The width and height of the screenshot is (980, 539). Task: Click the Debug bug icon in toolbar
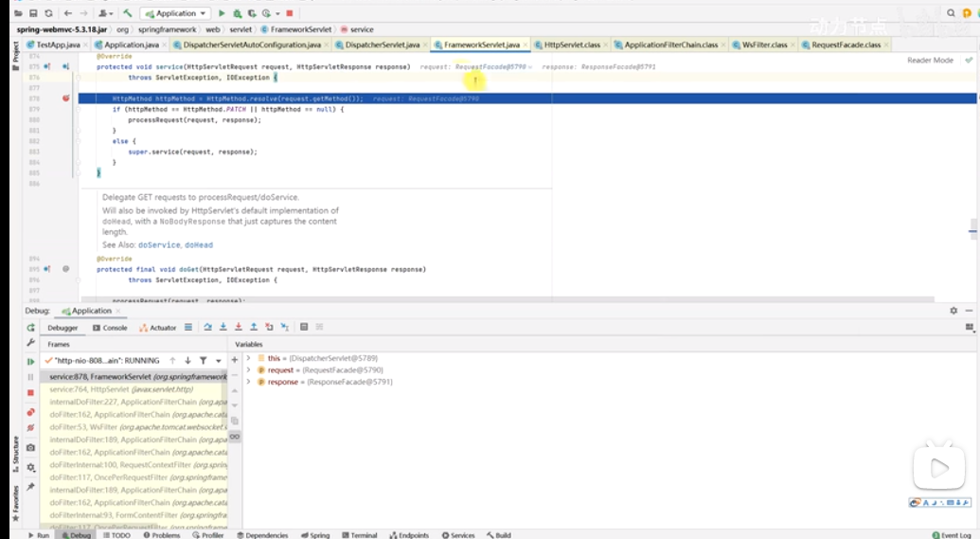coord(237,13)
